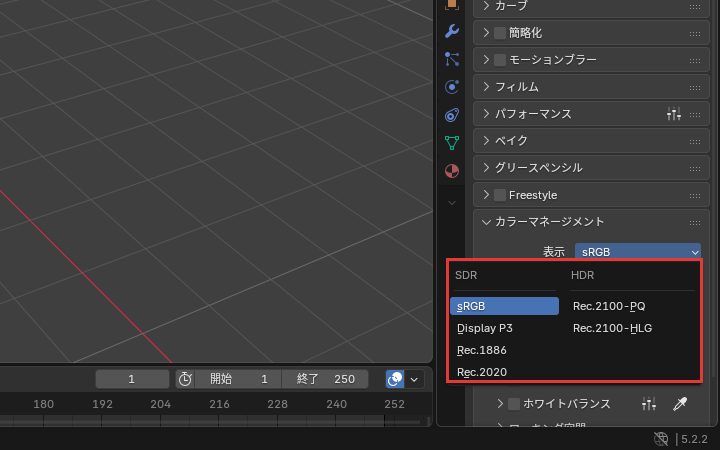Enable the 簡略化 checkbox

click(500, 33)
